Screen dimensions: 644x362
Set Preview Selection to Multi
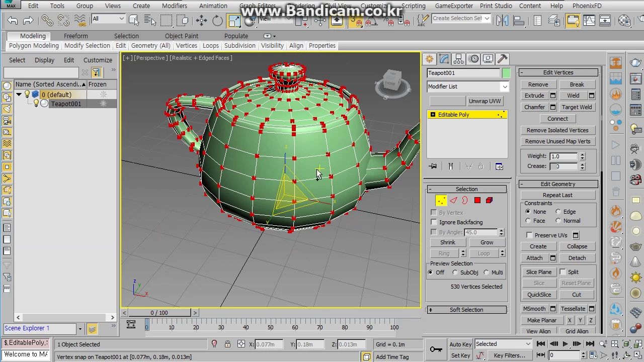(x=487, y=273)
